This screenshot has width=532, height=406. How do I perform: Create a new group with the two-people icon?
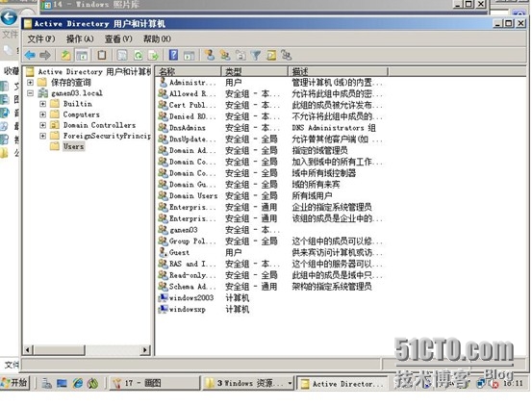click(x=225, y=55)
